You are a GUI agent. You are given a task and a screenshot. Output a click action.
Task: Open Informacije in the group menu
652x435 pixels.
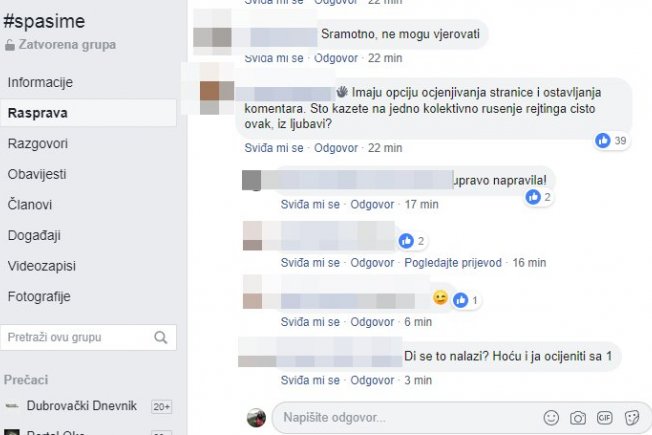point(40,82)
